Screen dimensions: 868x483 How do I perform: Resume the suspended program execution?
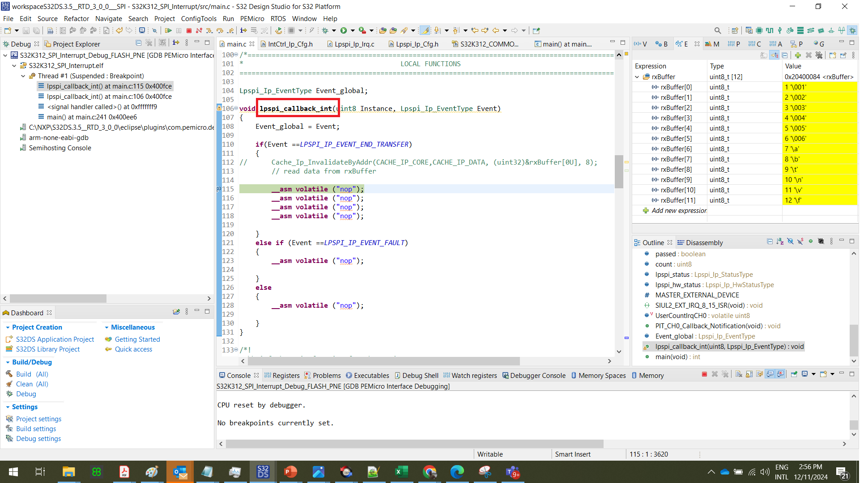[x=170, y=30]
